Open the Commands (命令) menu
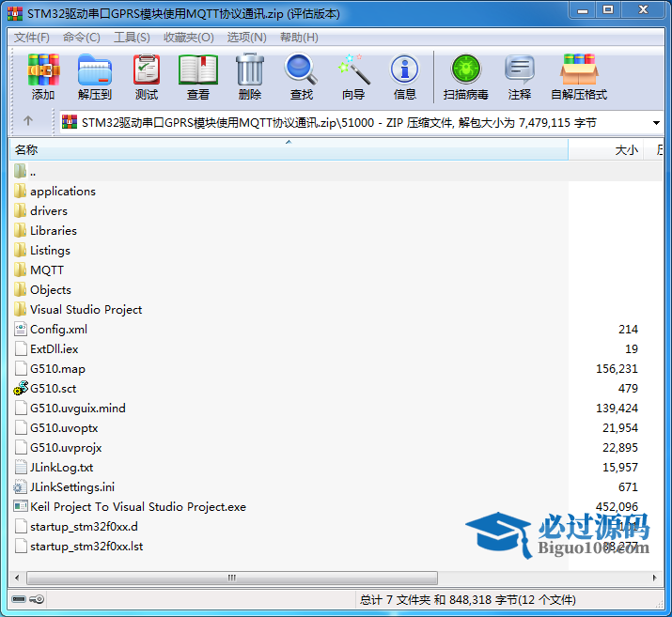672x617 pixels. tap(82, 38)
